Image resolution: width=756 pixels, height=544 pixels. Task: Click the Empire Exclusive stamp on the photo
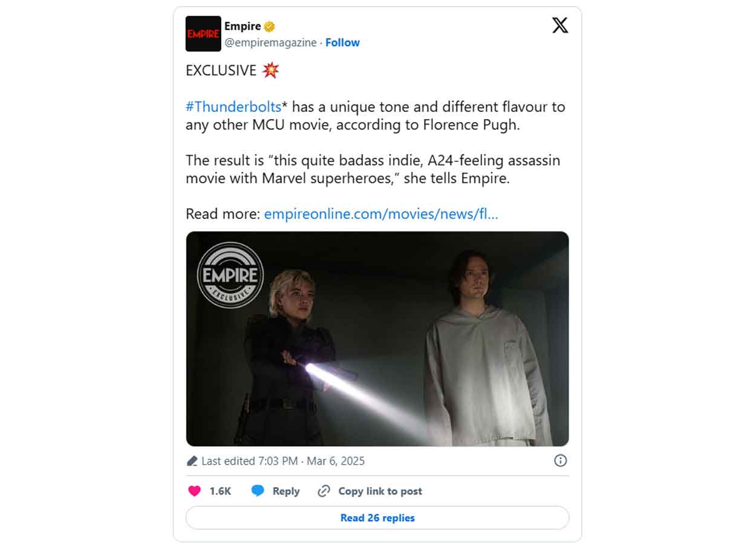230,275
